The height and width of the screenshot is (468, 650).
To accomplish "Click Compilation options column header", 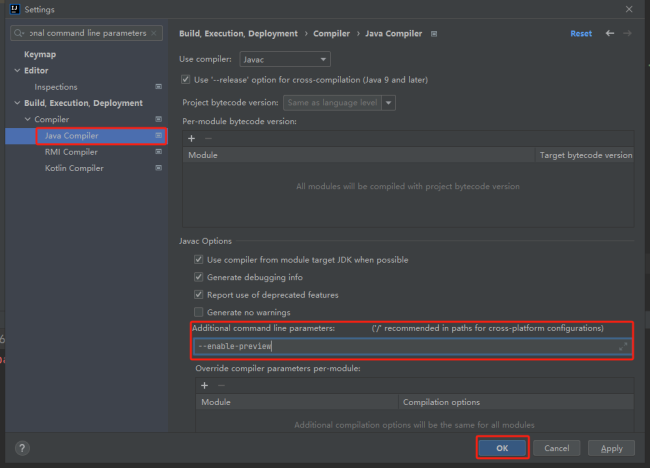I will click(516, 402).
